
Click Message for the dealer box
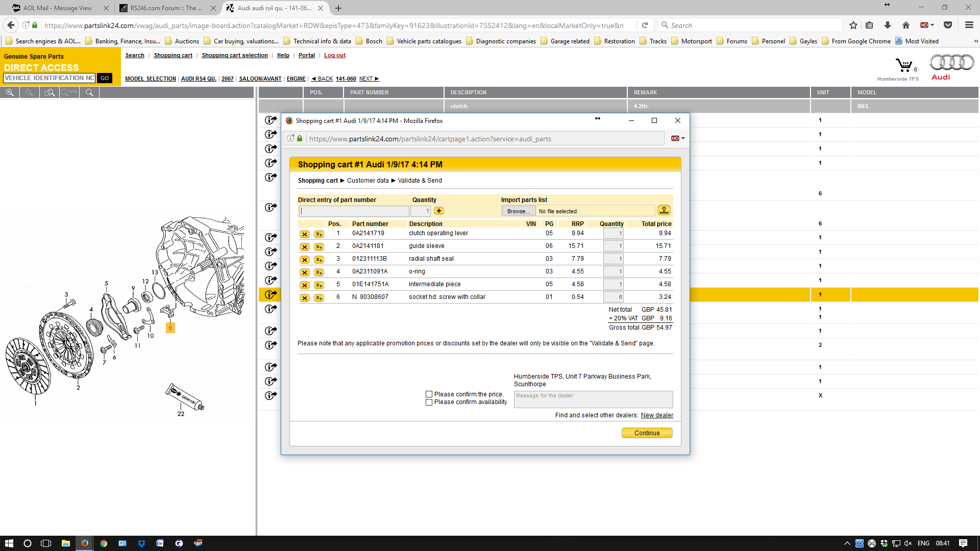point(593,399)
